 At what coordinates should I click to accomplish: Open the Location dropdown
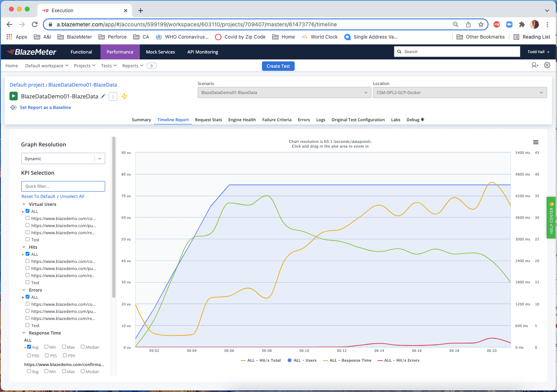tap(460, 92)
